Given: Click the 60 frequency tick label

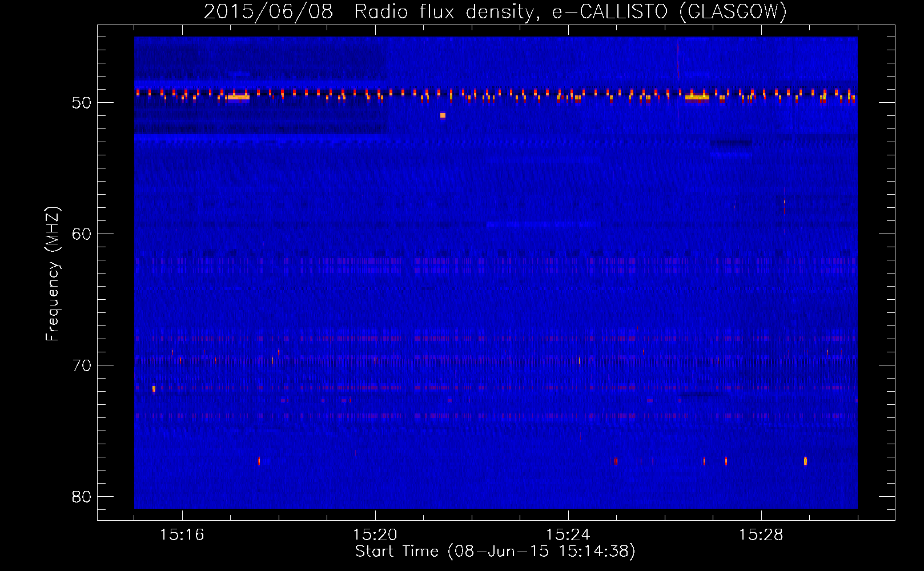Looking at the screenshot, I should pos(82,234).
